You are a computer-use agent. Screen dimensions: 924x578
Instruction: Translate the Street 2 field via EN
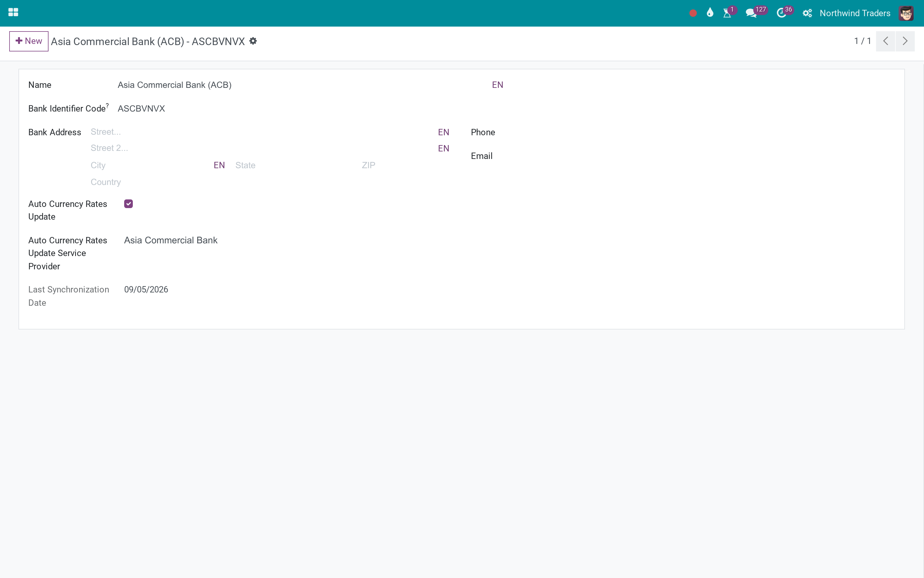pos(444,148)
